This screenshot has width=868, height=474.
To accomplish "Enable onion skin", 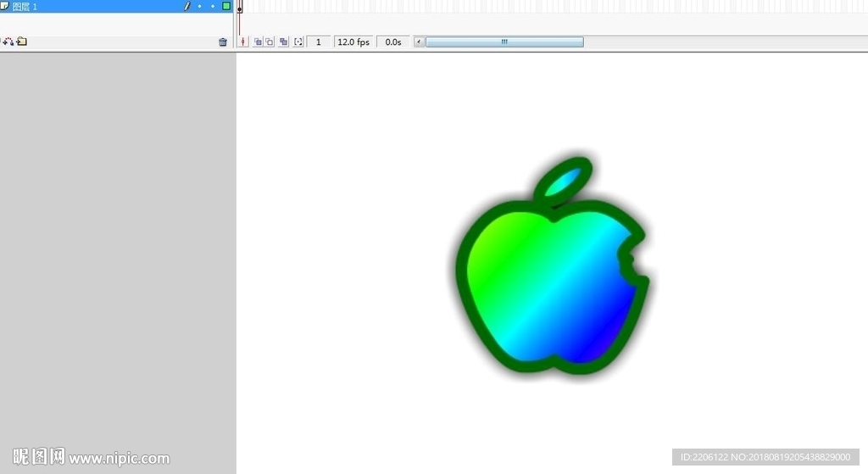I will pyautogui.click(x=258, y=42).
